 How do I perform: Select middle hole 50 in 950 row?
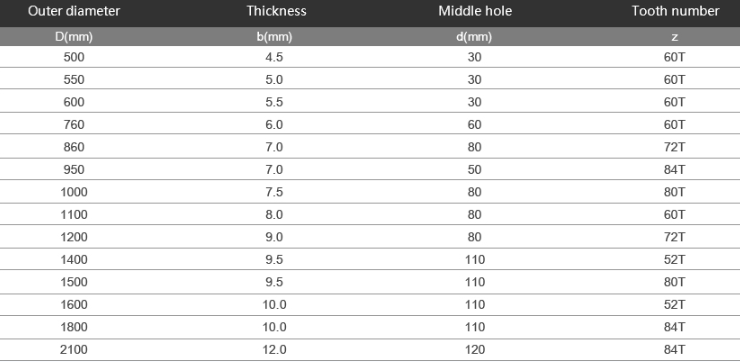[x=474, y=169]
